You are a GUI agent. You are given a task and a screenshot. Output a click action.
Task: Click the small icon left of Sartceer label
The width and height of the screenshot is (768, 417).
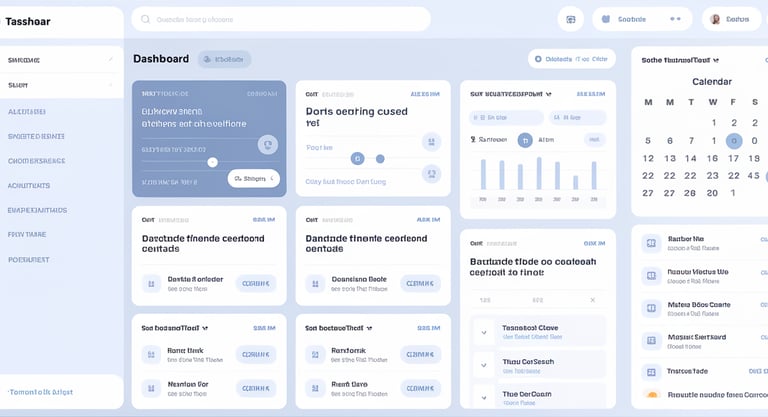[x=473, y=140]
